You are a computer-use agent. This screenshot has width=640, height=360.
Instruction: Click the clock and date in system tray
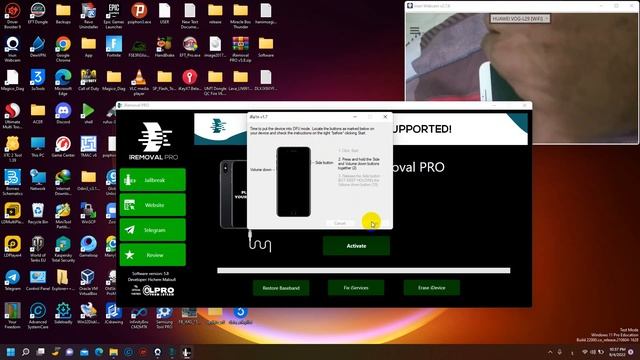point(617,352)
